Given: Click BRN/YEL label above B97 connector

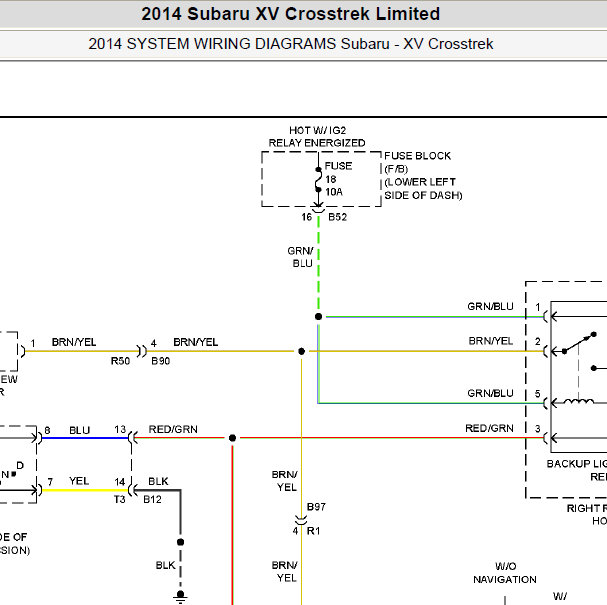Looking at the screenshot, I should point(285,481).
